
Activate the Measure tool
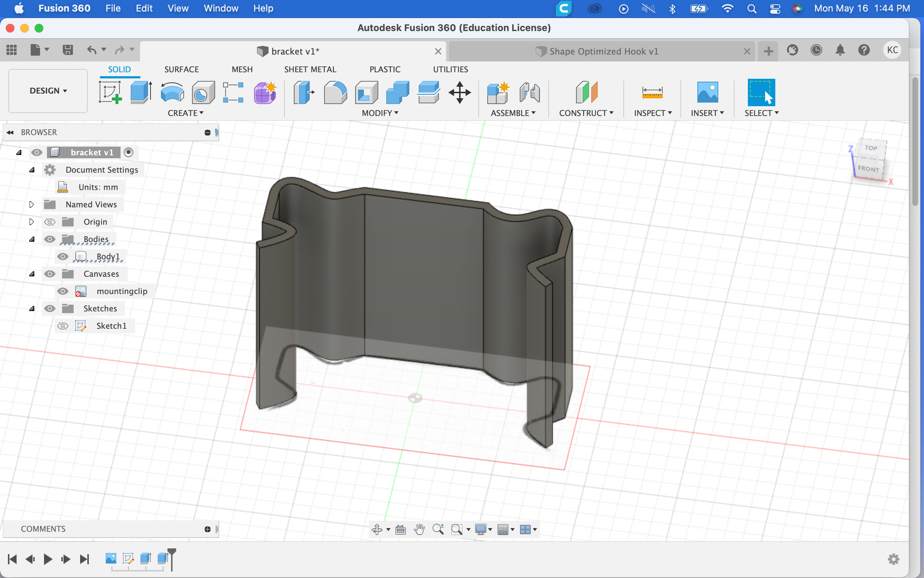pos(652,92)
